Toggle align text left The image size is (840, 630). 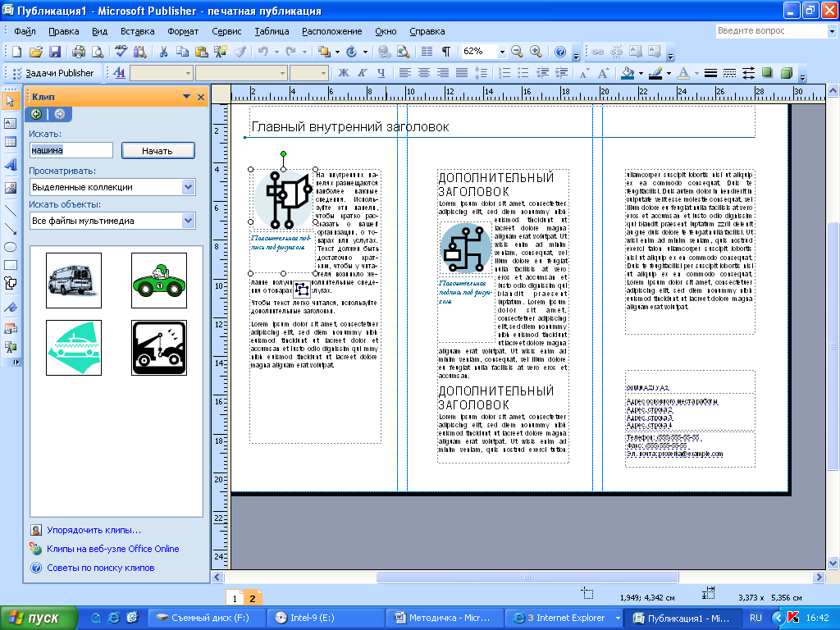click(405, 73)
